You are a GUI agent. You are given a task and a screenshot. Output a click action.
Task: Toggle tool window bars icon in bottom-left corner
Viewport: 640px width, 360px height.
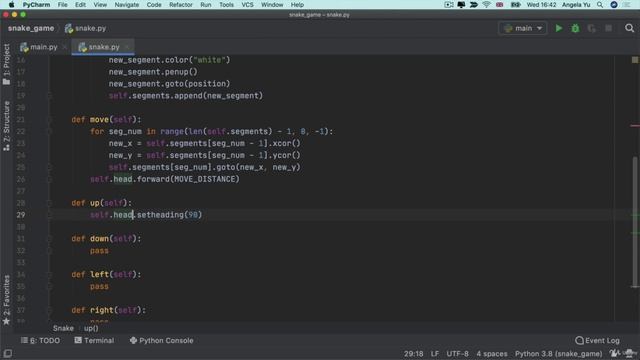tap(7, 353)
